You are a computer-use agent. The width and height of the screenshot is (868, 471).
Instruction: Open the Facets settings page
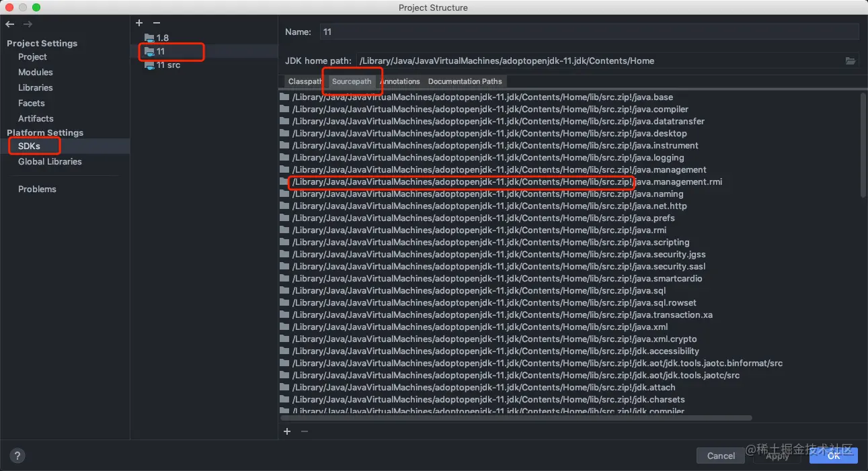[31, 103]
